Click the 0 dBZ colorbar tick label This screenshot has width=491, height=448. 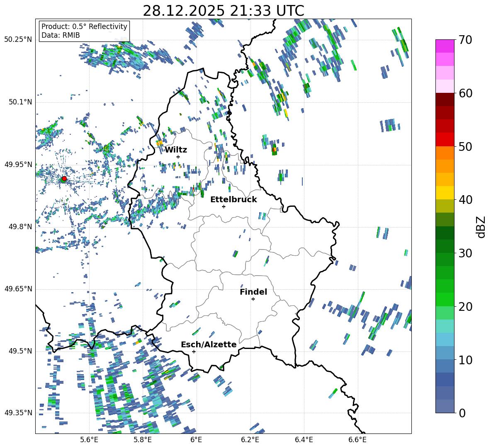(462, 413)
